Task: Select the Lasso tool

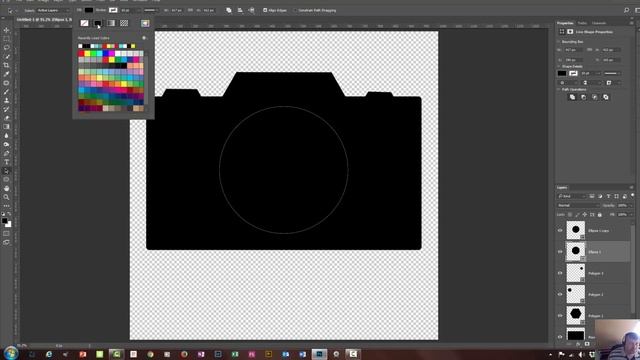Action: (x=7, y=48)
